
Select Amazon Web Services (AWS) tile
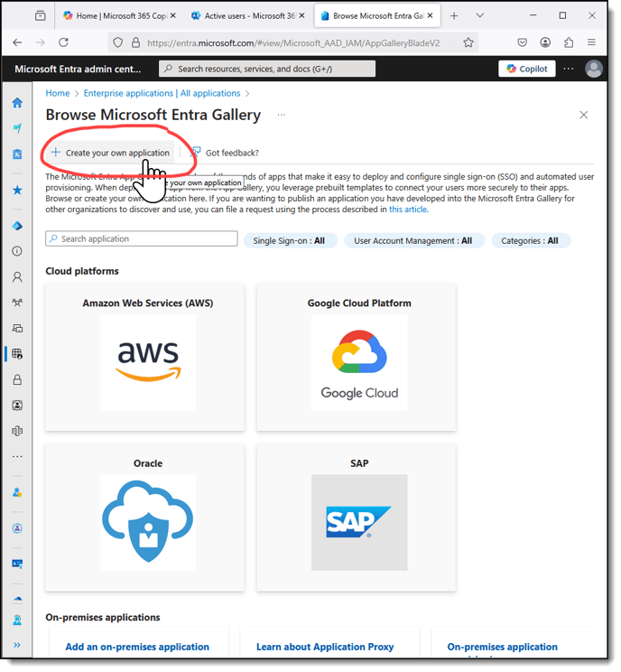(x=144, y=357)
